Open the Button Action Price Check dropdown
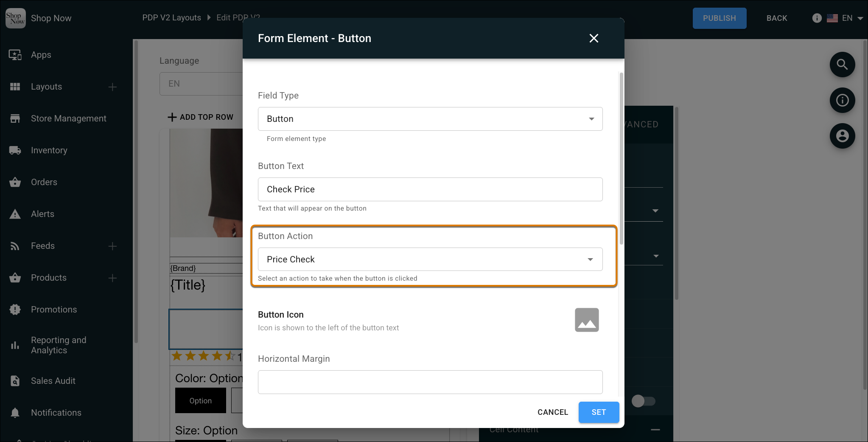This screenshot has width=868, height=442. 430,259
